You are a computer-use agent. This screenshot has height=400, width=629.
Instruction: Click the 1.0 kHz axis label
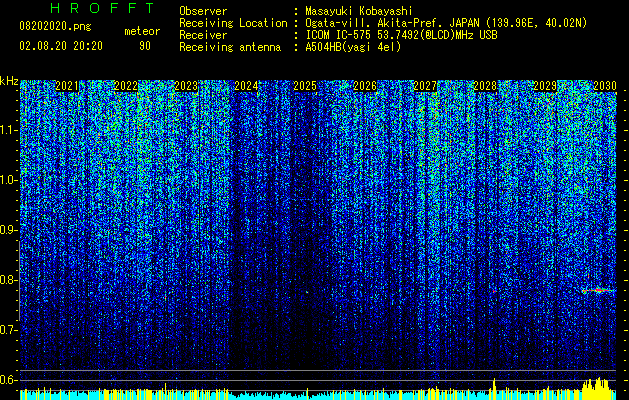pyautogui.click(x=9, y=180)
